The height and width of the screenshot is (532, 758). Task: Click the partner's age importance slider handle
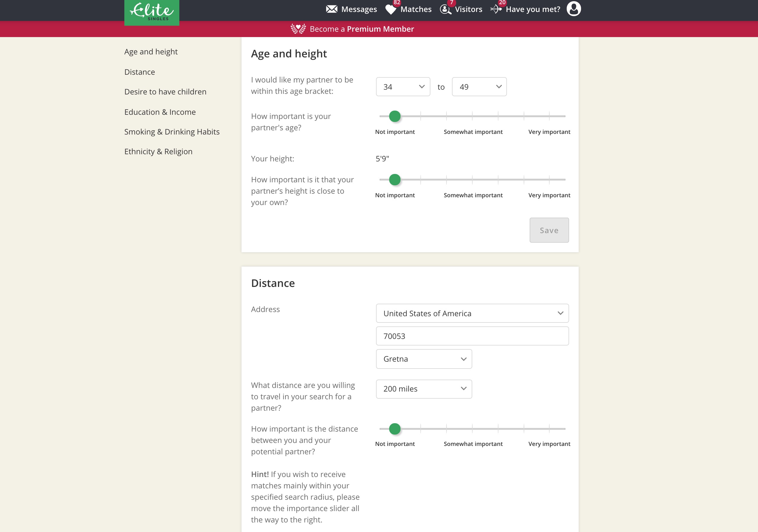395,117
